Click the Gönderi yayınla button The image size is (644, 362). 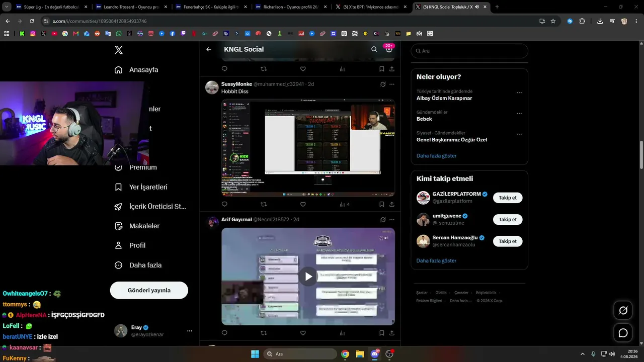pyautogui.click(x=149, y=290)
